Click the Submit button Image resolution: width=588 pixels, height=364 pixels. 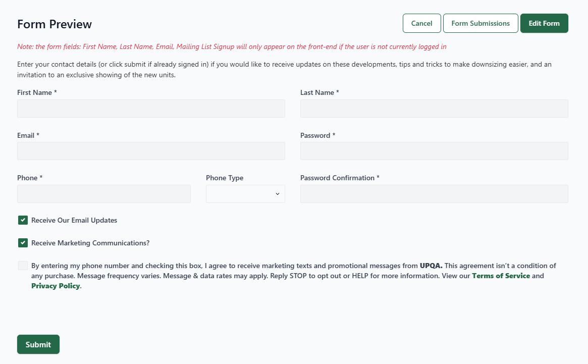point(38,344)
